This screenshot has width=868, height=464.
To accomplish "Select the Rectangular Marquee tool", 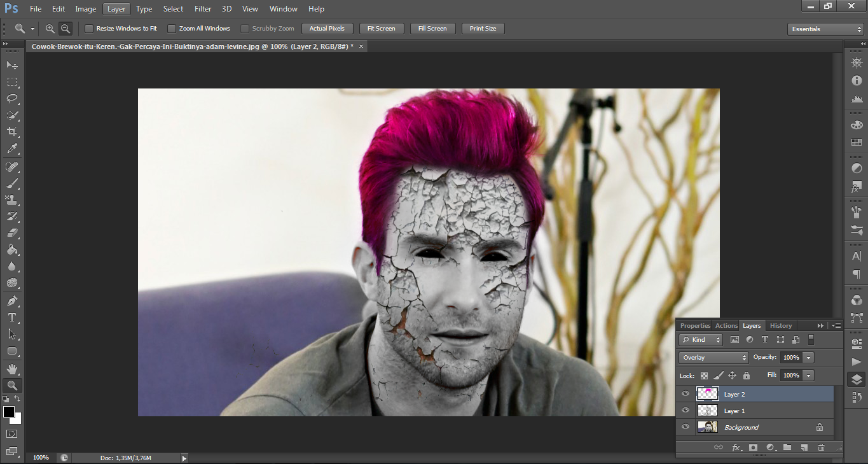I will click(x=12, y=82).
